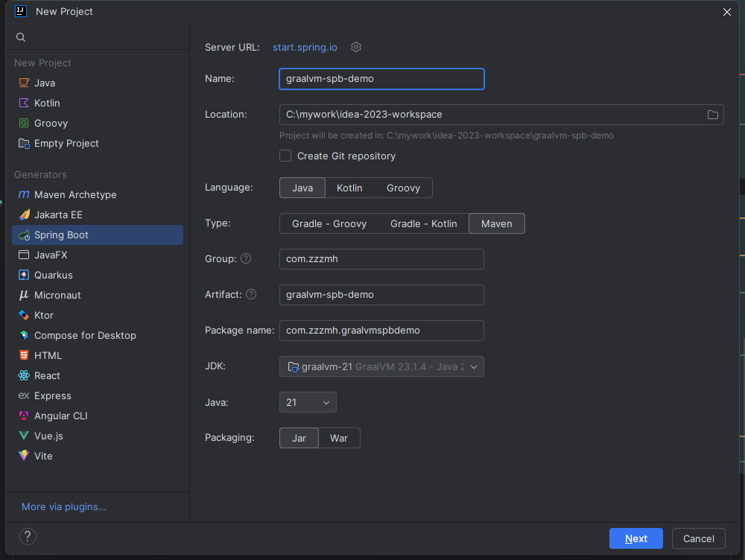Switch type to Gradle - Groovy
The height and width of the screenshot is (560, 745).
coord(329,223)
